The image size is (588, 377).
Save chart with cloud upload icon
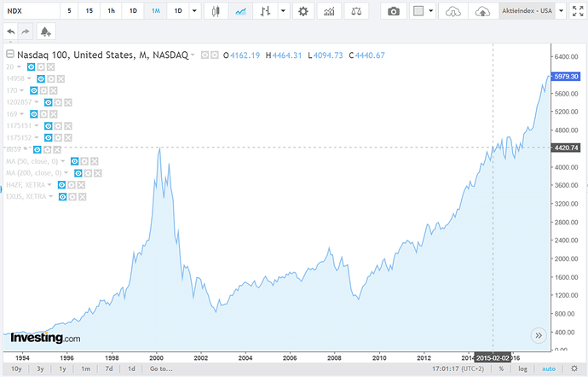coord(482,11)
